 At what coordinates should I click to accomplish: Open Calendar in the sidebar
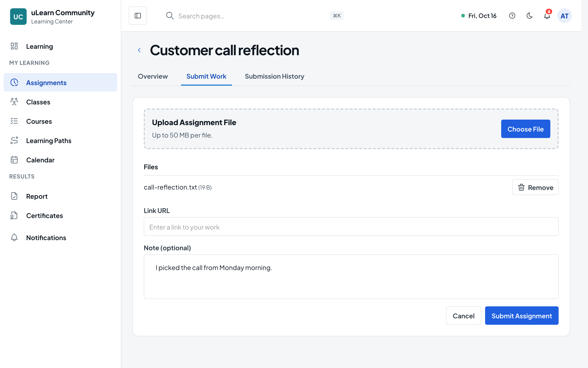60,160
